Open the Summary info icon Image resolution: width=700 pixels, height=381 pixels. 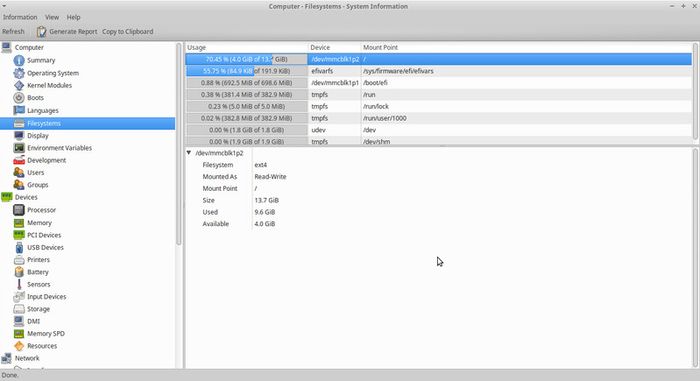[19, 60]
